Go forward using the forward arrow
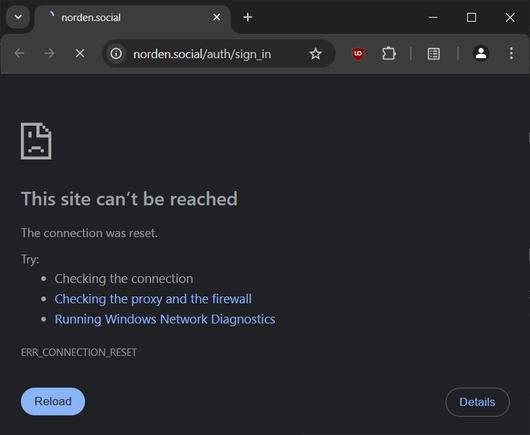 [x=49, y=53]
